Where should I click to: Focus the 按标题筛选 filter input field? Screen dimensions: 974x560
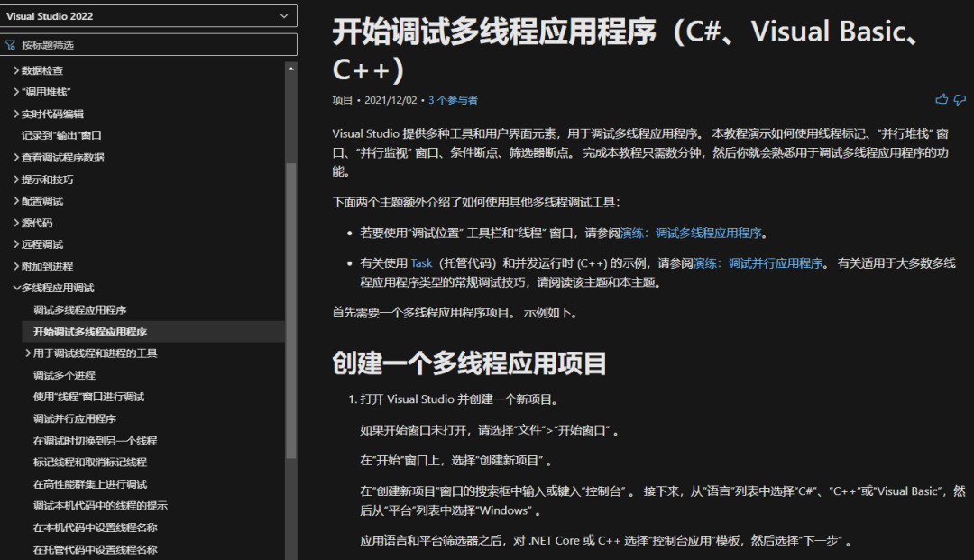pyautogui.click(x=149, y=45)
